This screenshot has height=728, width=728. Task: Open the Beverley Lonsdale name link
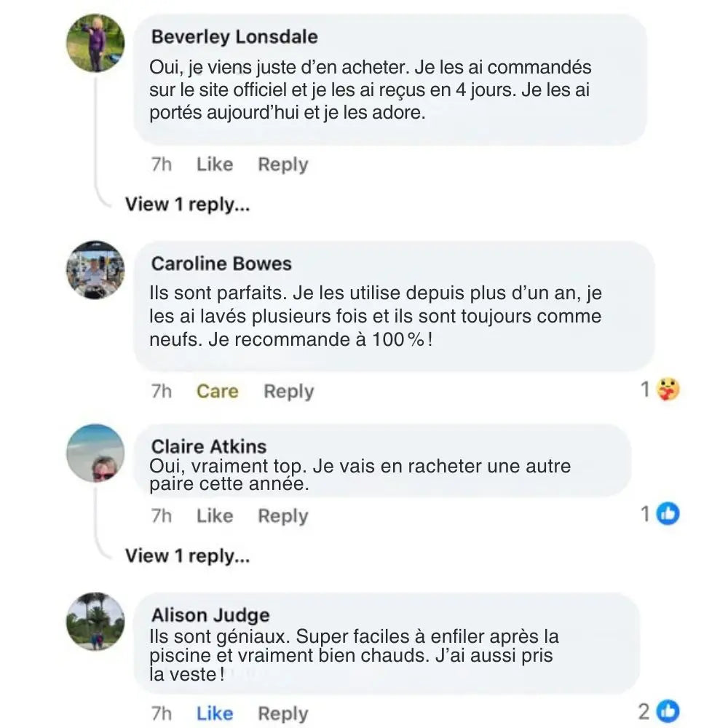[x=234, y=36]
